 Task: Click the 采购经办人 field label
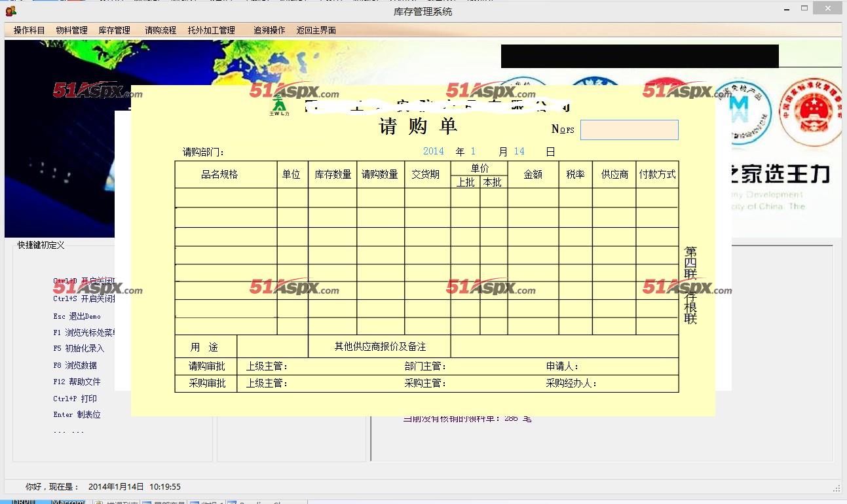click(x=571, y=384)
